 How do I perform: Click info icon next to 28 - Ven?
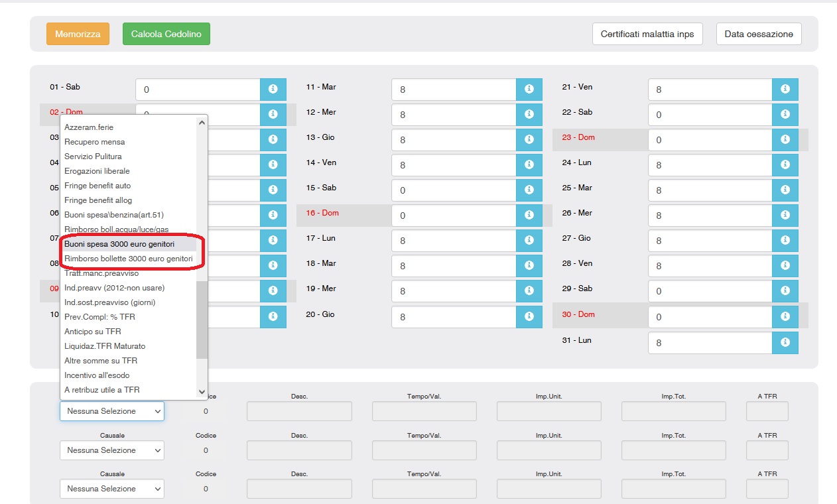[x=785, y=266]
